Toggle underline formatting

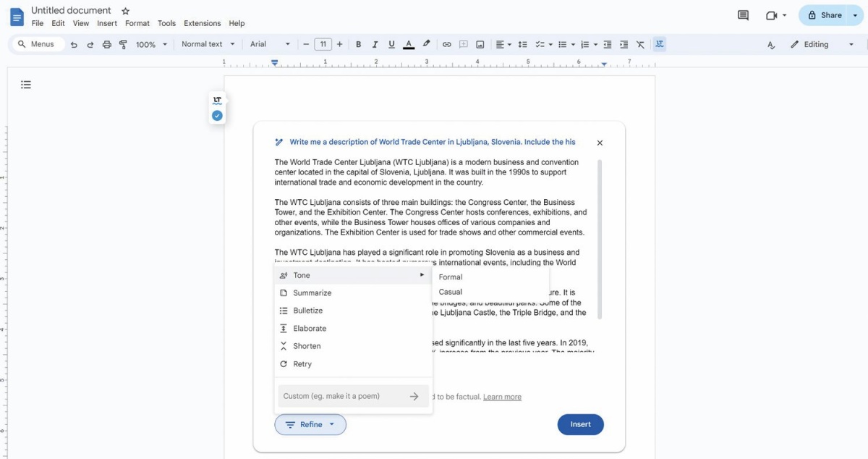point(391,44)
